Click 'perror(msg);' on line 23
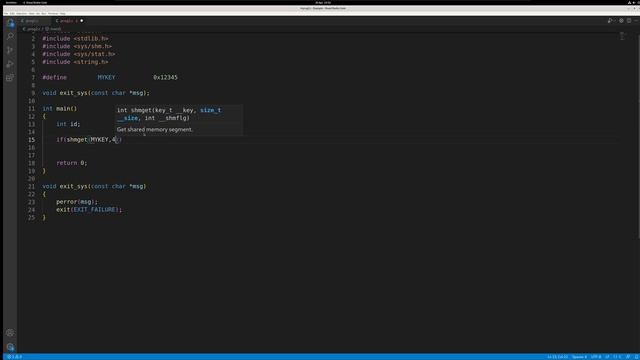This screenshot has height=360, width=640. pyautogui.click(x=77, y=202)
